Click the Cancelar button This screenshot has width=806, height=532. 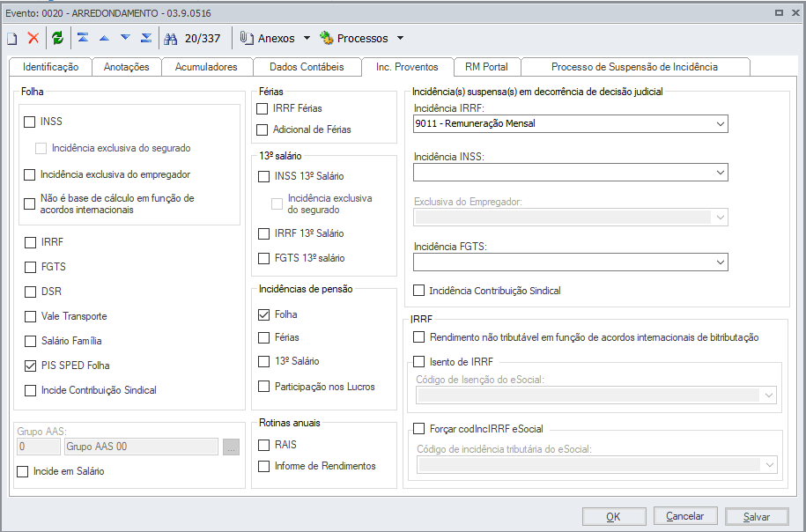coord(684,517)
